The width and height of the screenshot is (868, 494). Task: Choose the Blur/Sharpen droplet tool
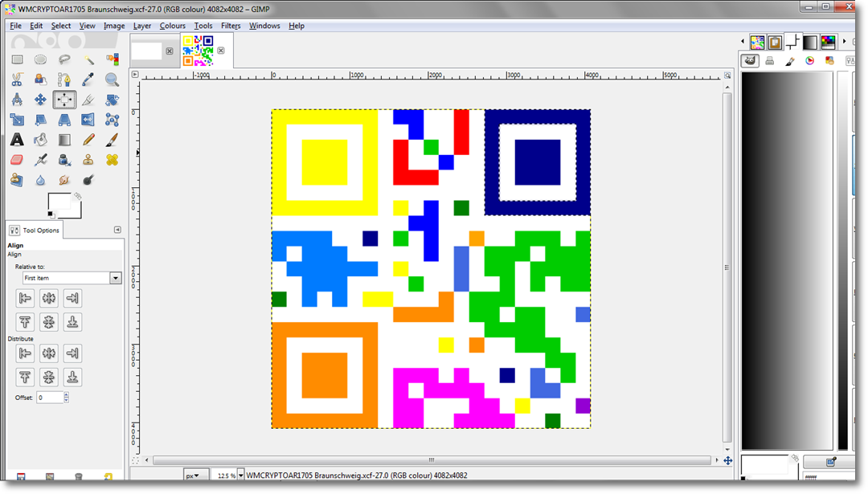tap(40, 180)
